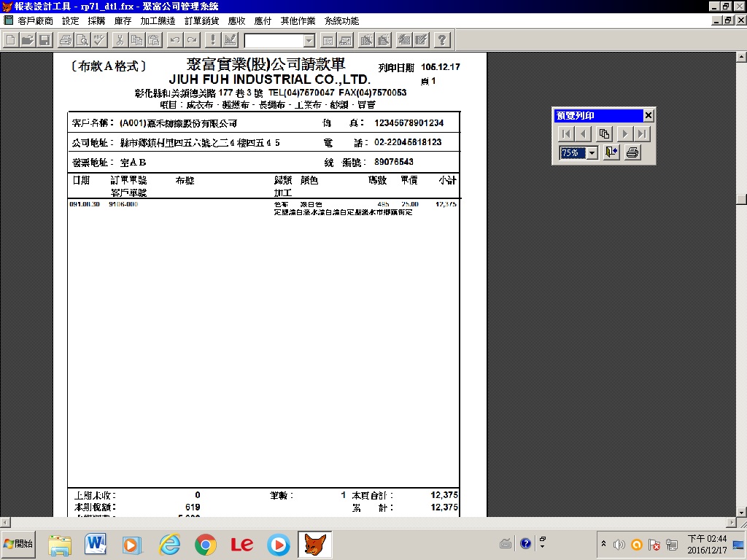Screen dimensions: 747x560
Task: Open Microsoft Word from the taskbar
Action: (x=96, y=545)
